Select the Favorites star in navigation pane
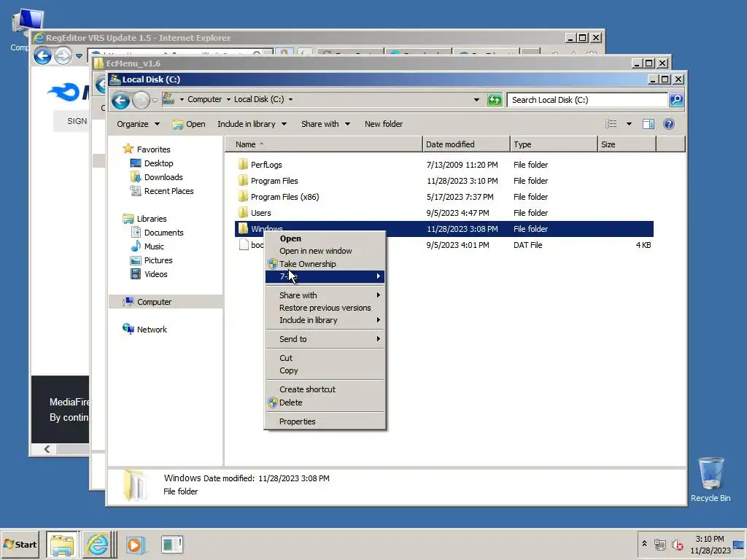The width and height of the screenshot is (747, 560). click(128, 149)
